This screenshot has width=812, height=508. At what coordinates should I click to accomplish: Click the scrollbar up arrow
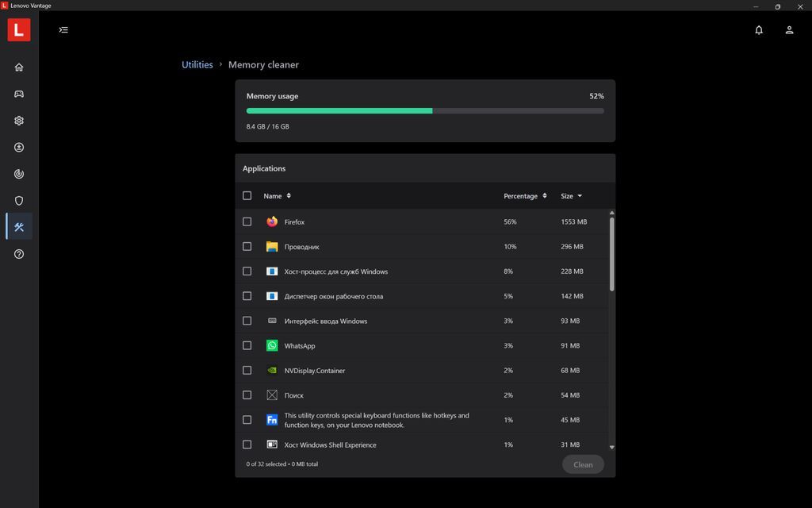(611, 213)
